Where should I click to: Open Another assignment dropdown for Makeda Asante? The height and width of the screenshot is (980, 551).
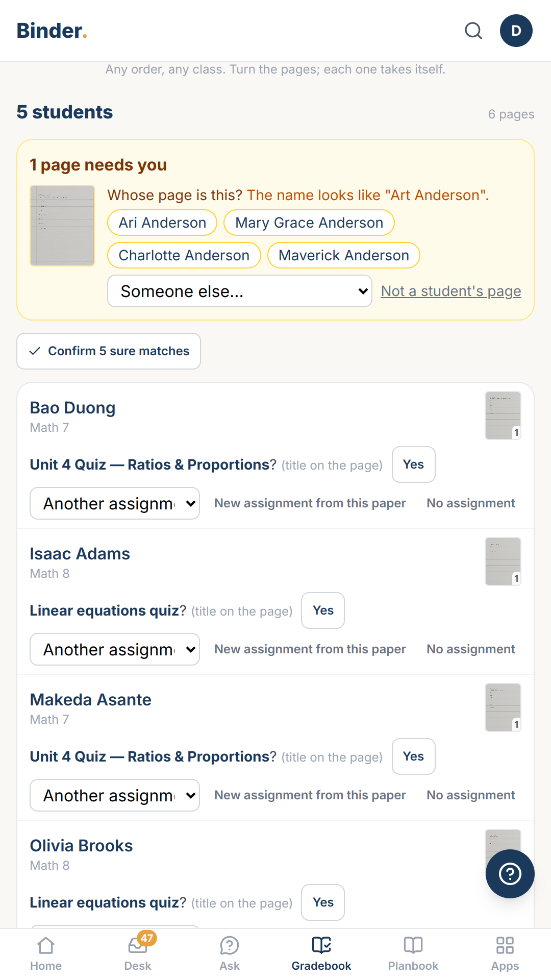pos(115,795)
